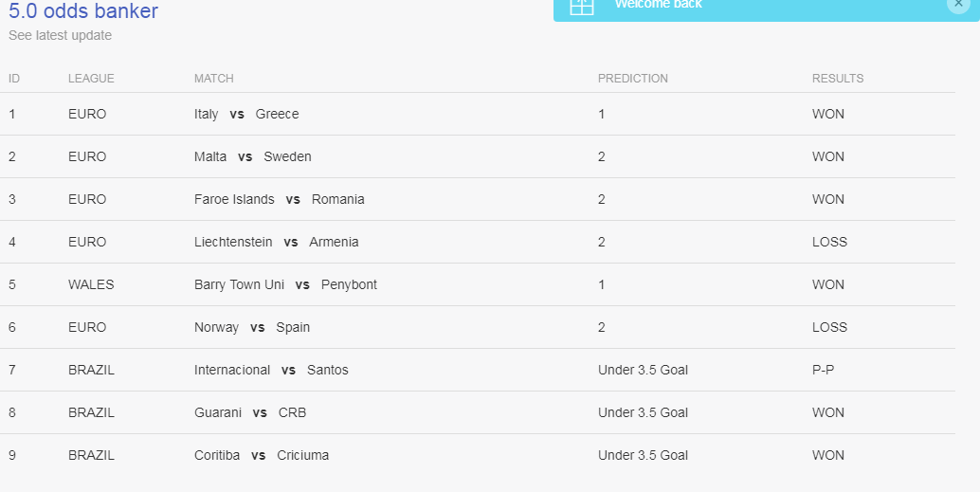Click the Internacional vs Santos match

[x=271, y=370]
